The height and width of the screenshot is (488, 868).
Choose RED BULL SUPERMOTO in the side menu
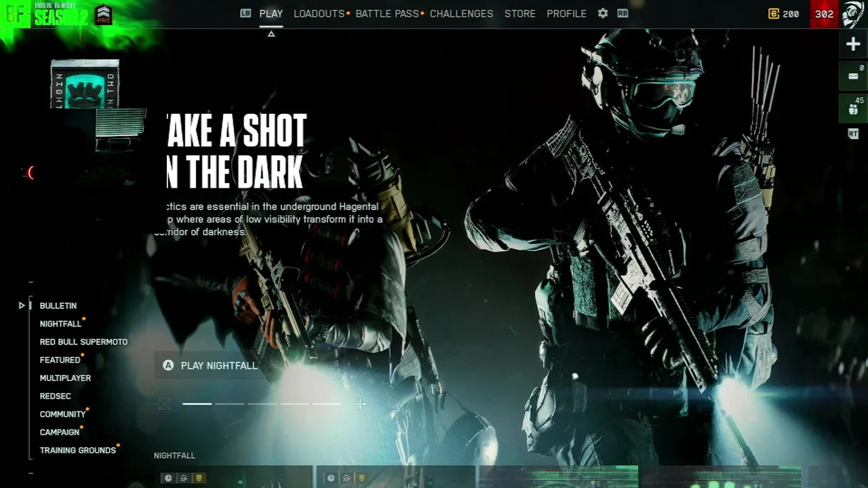pos(83,342)
